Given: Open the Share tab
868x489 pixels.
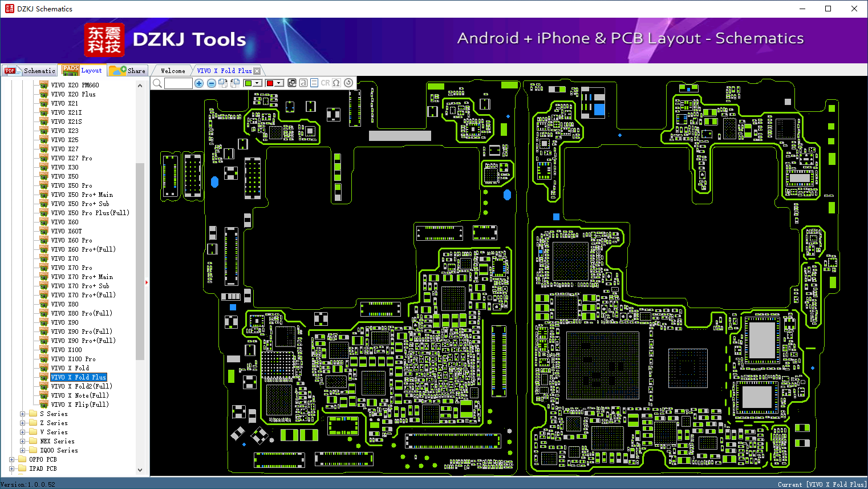Looking at the screenshot, I should pos(128,71).
